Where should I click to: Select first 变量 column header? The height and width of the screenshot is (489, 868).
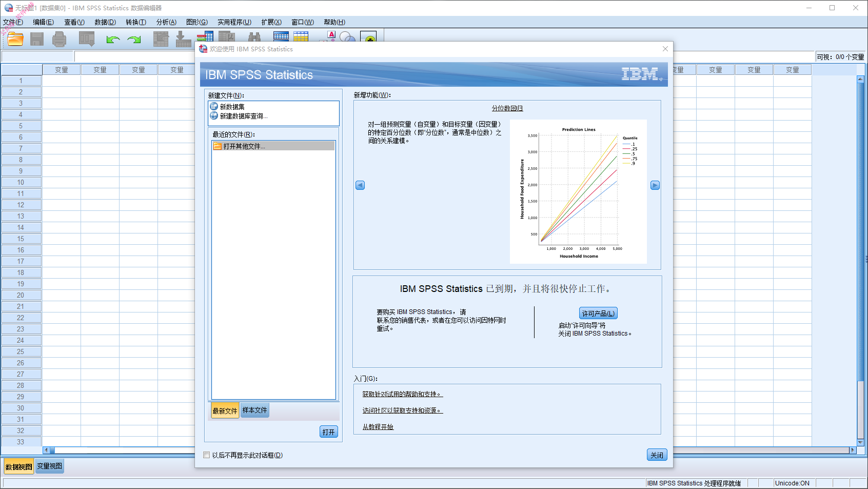click(62, 70)
